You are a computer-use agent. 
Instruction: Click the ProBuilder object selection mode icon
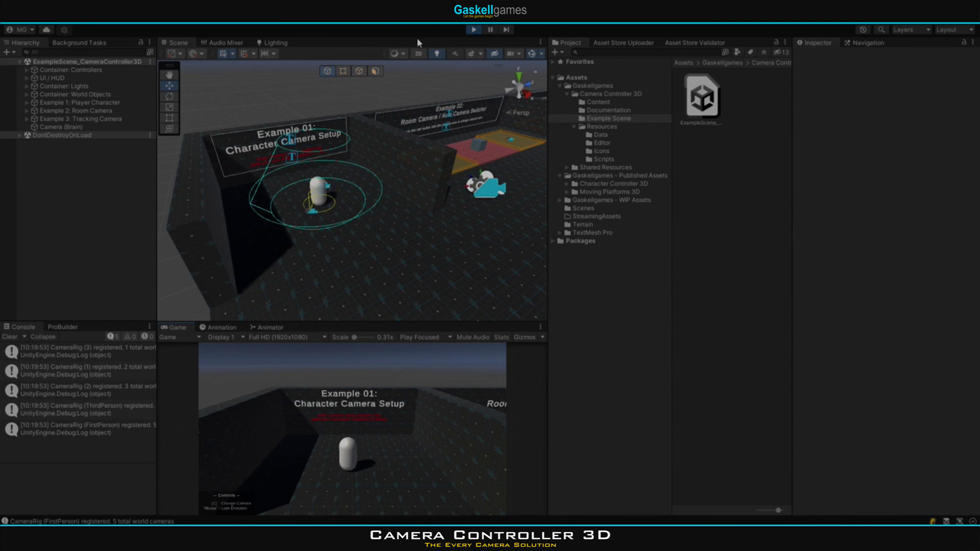pos(327,71)
